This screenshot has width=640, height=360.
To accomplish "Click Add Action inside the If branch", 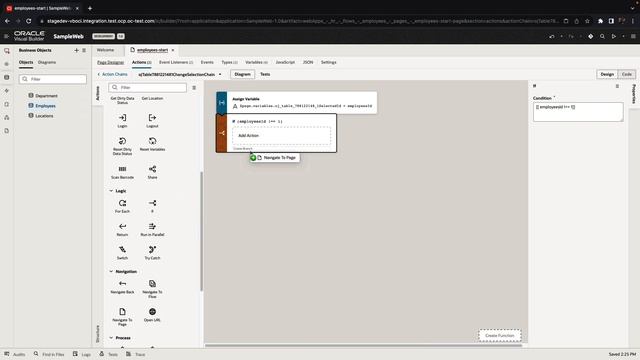I will (282, 136).
